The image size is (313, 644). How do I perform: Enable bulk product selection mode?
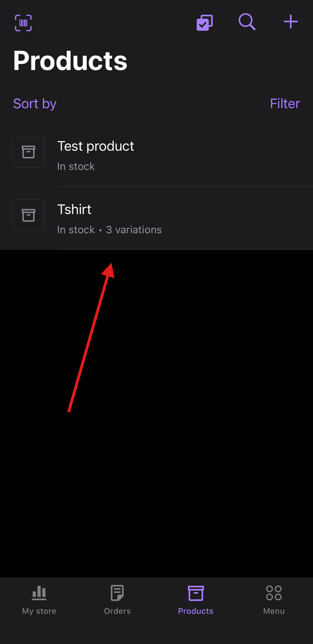coord(205,23)
